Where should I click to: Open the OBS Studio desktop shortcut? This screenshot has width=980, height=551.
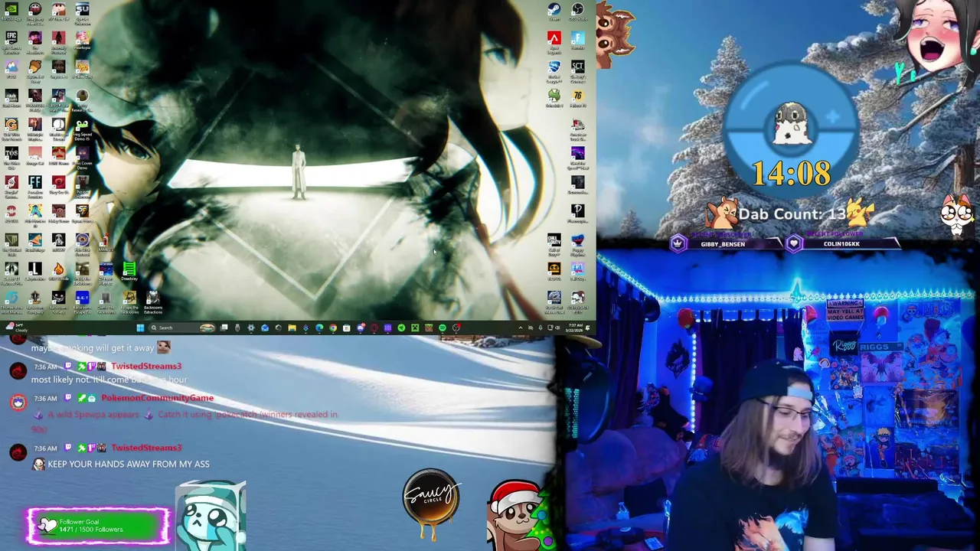coord(578,10)
